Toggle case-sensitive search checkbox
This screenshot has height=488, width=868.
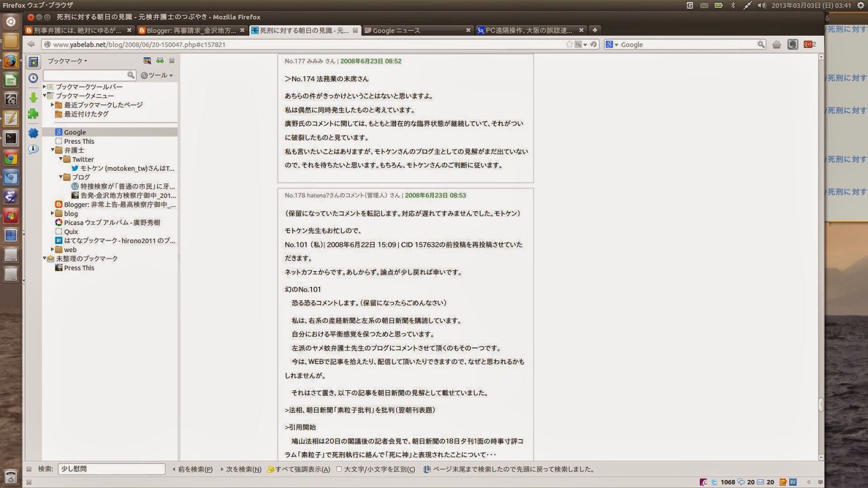pyautogui.click(x=339, y=469)
